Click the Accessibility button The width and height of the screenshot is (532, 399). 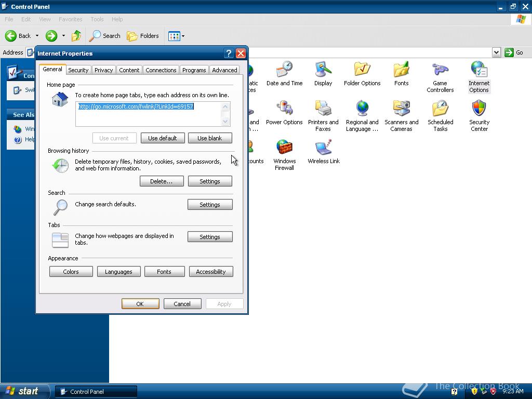pos(211,272)
